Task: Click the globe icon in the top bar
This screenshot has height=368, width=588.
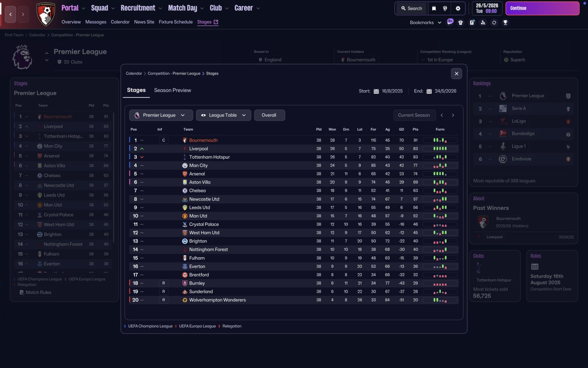Action: click(445, 8)
